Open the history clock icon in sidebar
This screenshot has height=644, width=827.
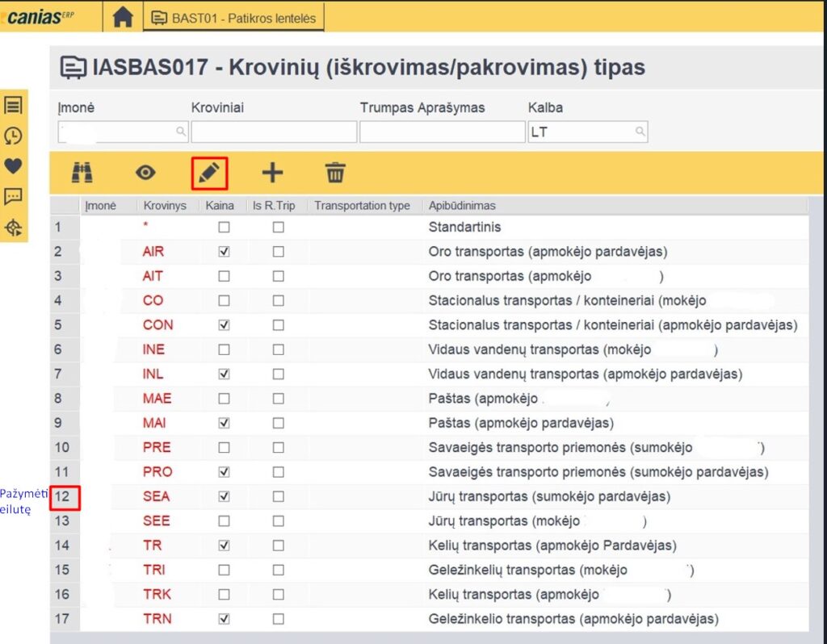14,136
